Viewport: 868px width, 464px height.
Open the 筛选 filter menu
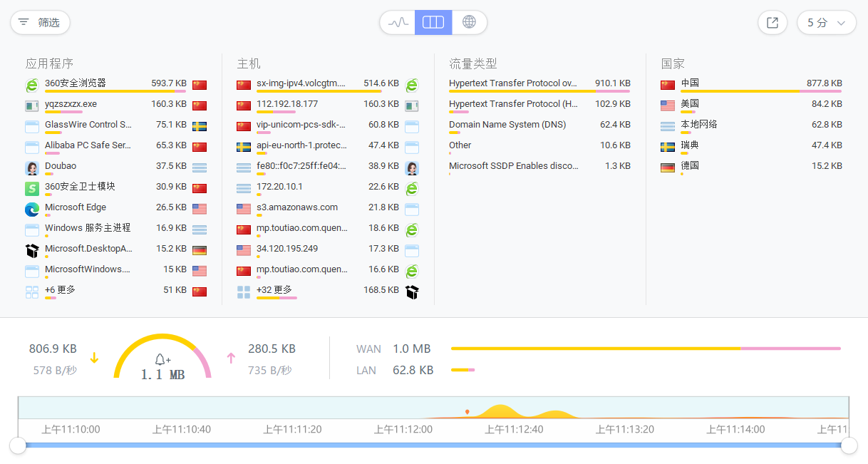pyautogui.click(x=40, y=23)
